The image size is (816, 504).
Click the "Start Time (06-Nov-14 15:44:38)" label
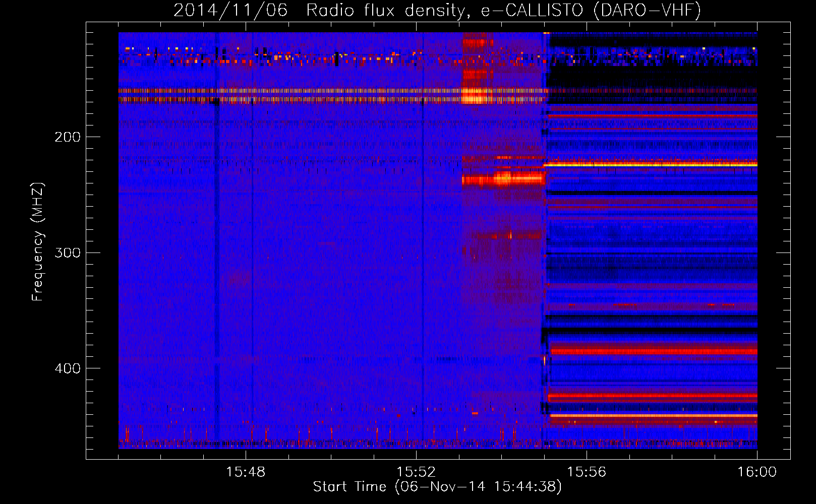(437, 487)
